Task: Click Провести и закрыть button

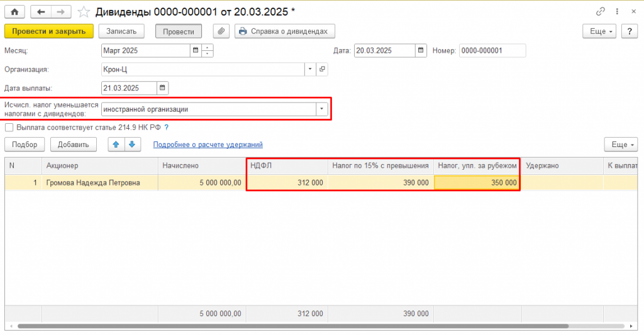Action: [49, 31]
